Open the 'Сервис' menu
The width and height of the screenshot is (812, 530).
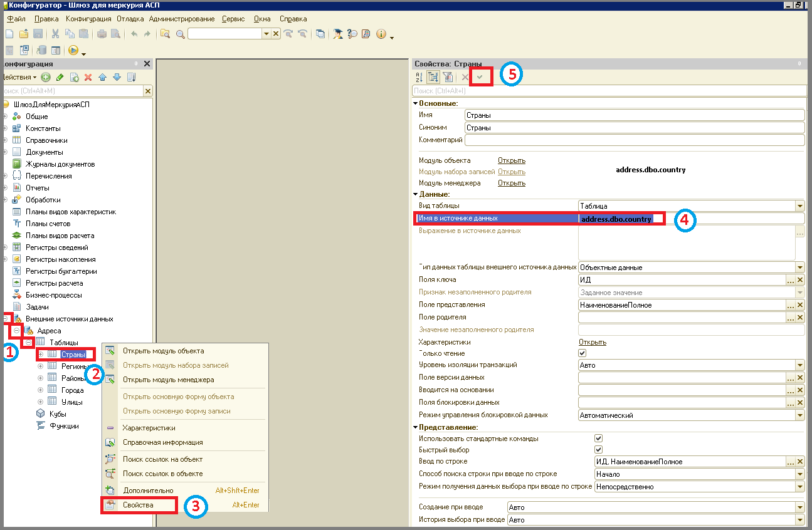(233, 19)
